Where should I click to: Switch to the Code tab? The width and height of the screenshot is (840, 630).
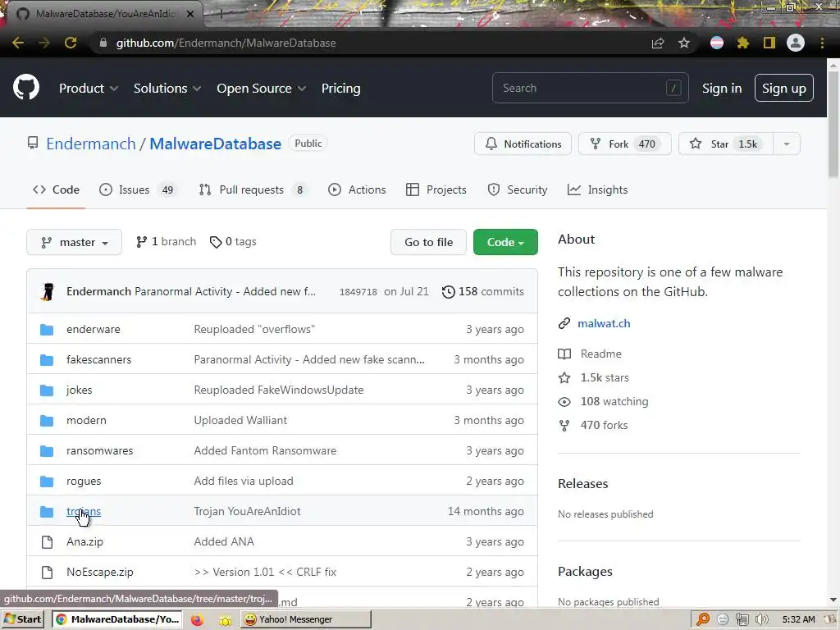[x=57, y=189]
